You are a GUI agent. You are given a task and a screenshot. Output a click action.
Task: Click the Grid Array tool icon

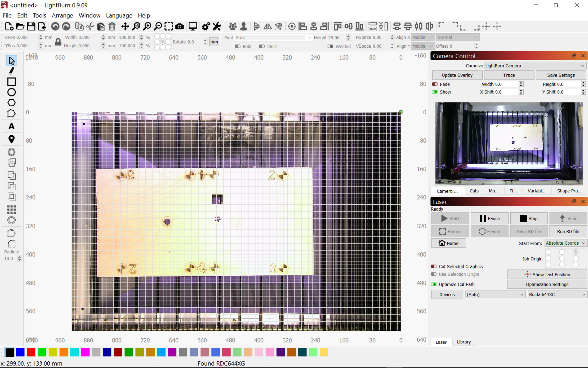tap(11, 209)
